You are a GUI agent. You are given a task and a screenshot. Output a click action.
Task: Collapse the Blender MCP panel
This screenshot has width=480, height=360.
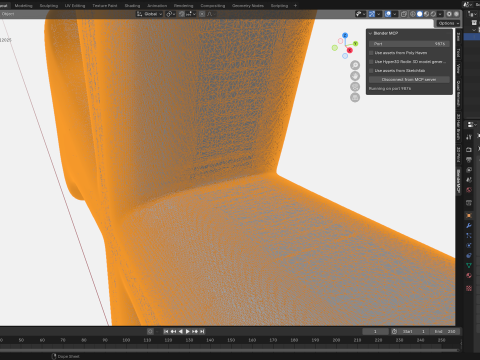coord(370,33)
